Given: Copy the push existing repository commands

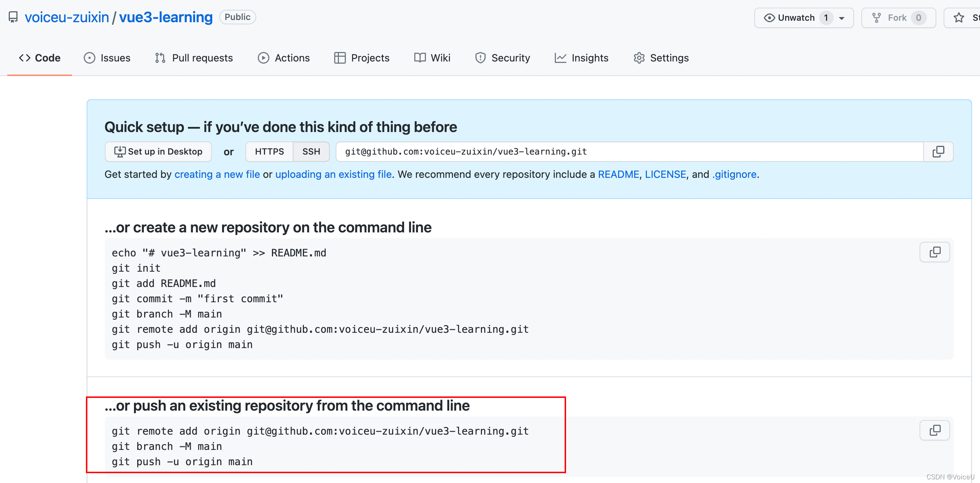Looking at the screenshot, I should point(935,430).
